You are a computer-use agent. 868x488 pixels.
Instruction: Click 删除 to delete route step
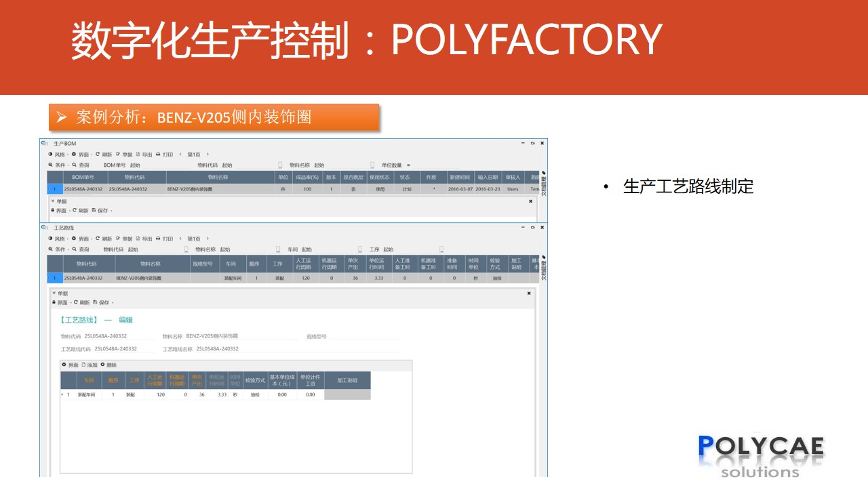[108, 365]
